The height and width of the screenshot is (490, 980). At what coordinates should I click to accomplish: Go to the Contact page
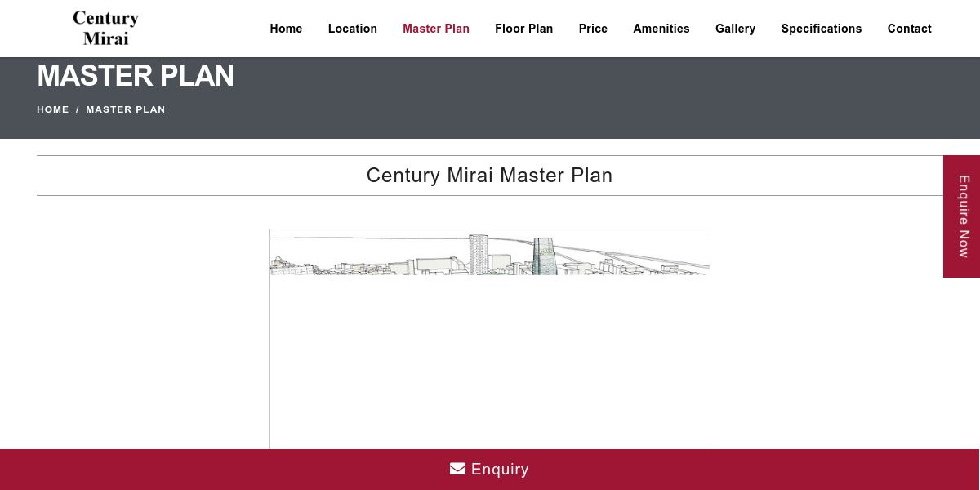tap(909, 29)
